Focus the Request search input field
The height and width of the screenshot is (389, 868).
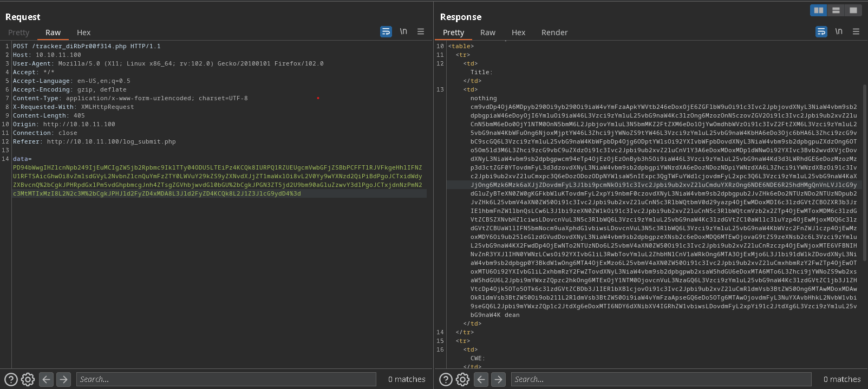(x=226, y=379)
